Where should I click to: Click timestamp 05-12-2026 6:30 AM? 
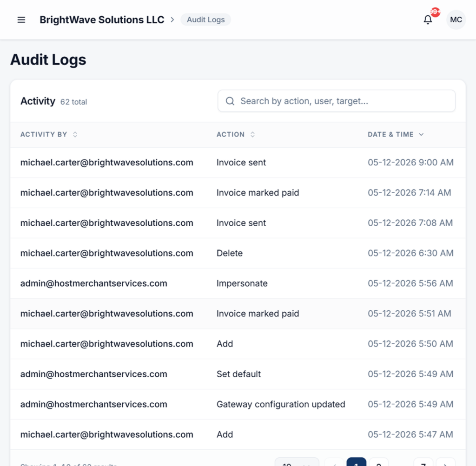(411, 253)
